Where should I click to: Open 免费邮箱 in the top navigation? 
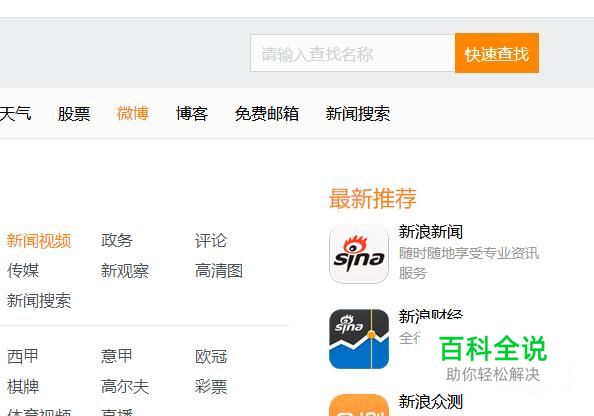[x=267, y=113]
